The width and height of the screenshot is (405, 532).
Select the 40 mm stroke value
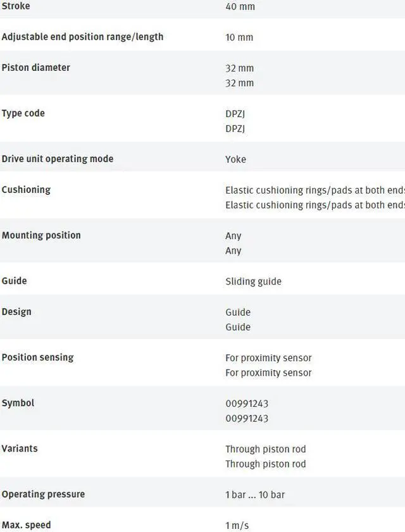tap(240, 7)
